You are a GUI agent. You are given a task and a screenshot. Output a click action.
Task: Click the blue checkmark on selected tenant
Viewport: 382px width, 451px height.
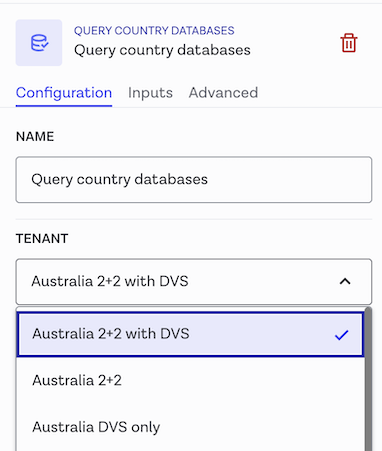click(x=341, y=335)
